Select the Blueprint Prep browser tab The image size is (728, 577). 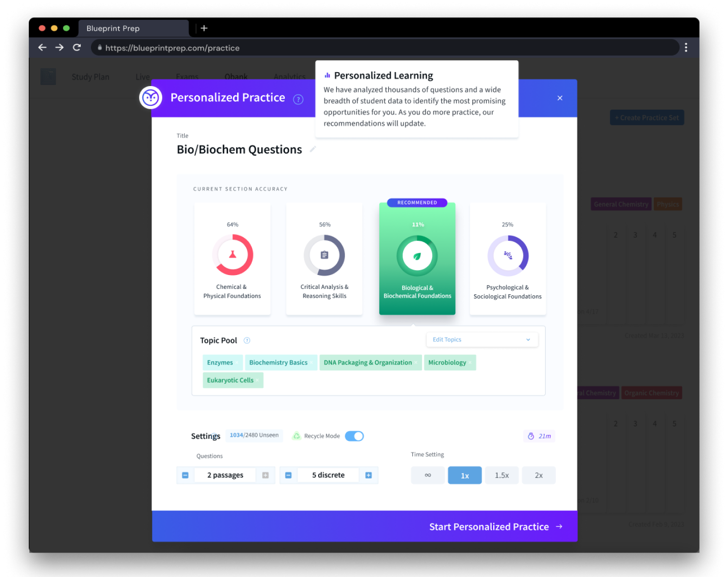click(133, 28)
